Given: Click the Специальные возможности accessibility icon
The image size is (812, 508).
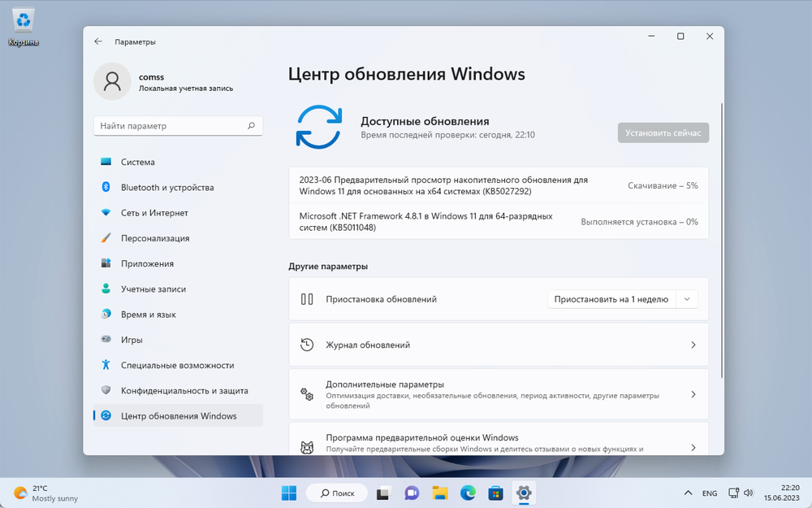Looking at the screenshot, I should point(106,365).
